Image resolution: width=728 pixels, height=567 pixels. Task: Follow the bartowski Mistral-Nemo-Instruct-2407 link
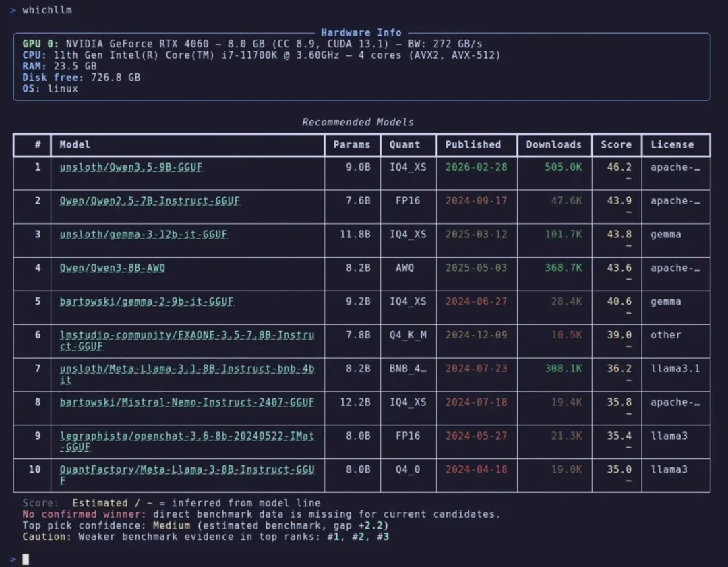coord(187,402)
